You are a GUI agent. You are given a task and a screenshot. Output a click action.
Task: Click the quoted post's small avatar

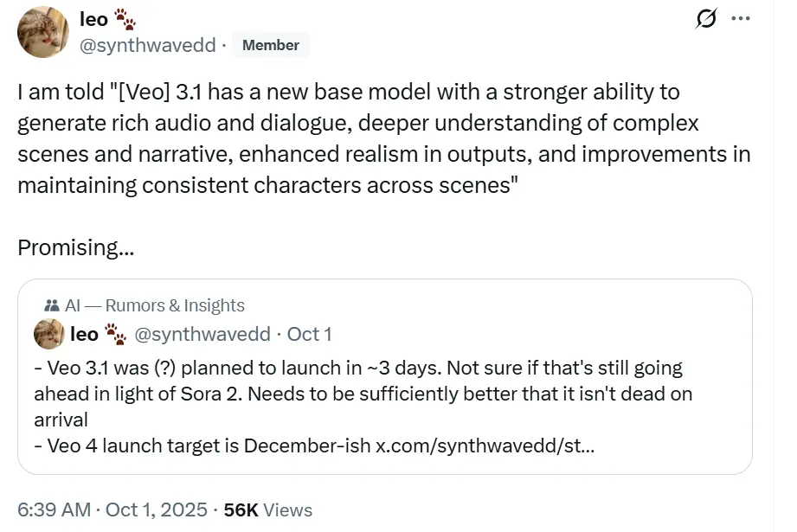(49, 334)
